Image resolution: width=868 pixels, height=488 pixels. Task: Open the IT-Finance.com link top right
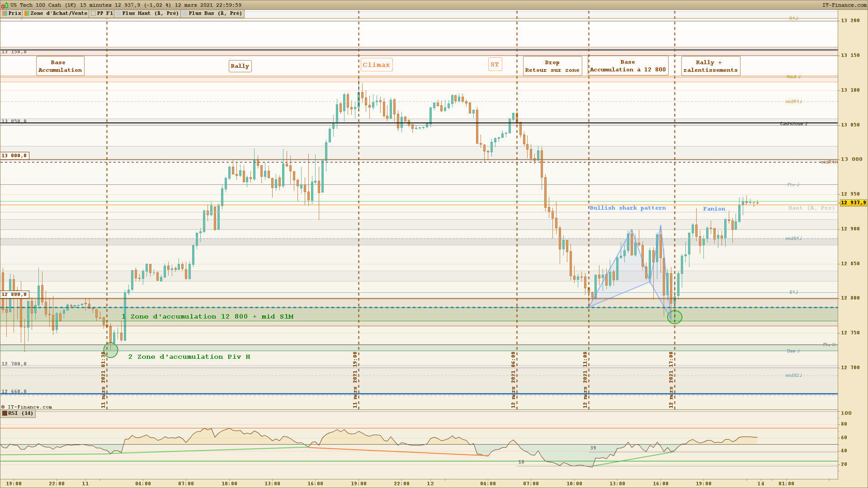pyautogui.click(x=844, y=5)
